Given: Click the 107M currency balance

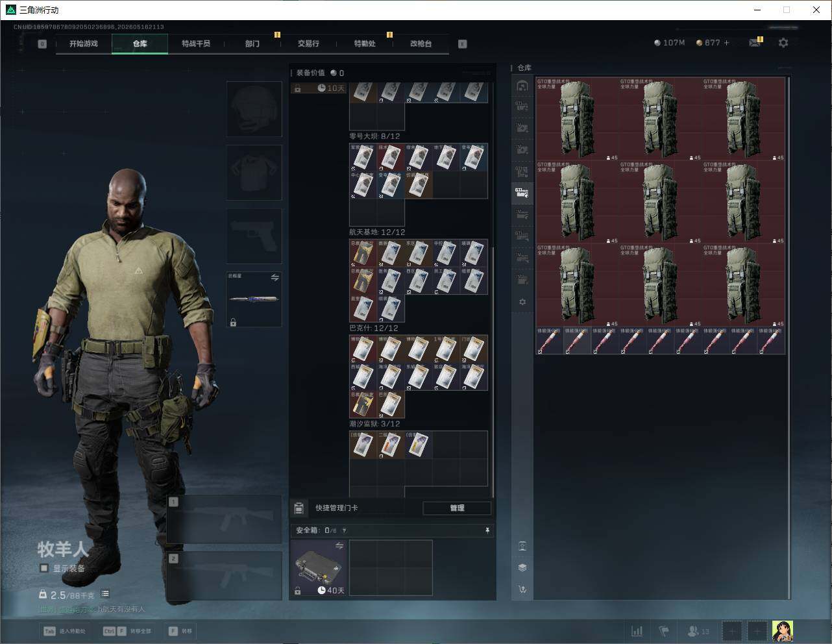Looking at the screenshot, I should [669, 43].
